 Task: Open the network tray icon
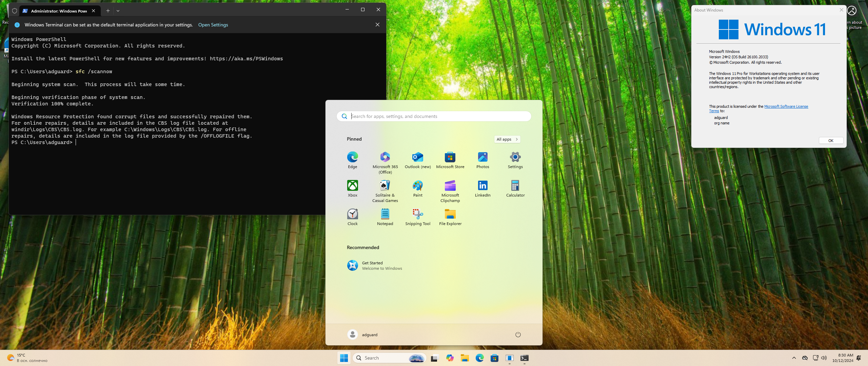(x=815, y=358)
